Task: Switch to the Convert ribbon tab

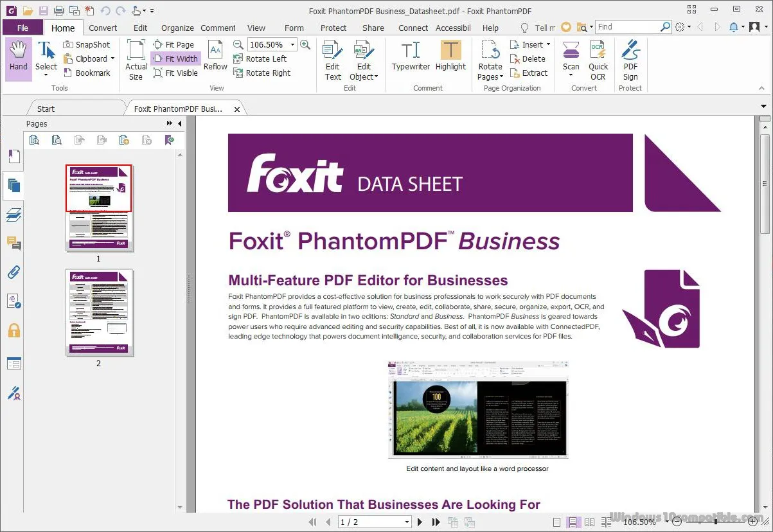Action: (103, 28)
